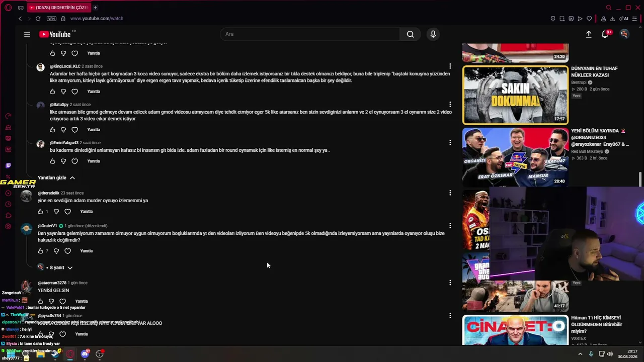
Task: Open the @BatuSpy channel link
Action: [x=59, y=105]
